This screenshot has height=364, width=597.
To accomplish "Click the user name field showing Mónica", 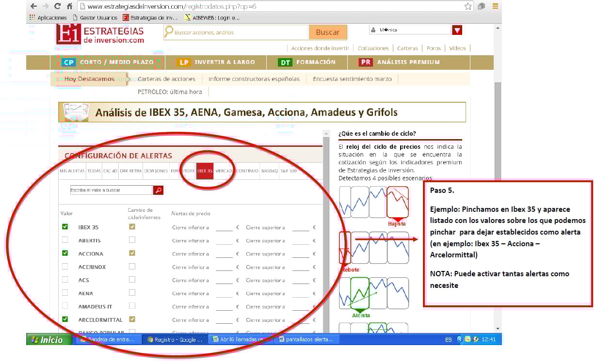I will pos(410,30).
